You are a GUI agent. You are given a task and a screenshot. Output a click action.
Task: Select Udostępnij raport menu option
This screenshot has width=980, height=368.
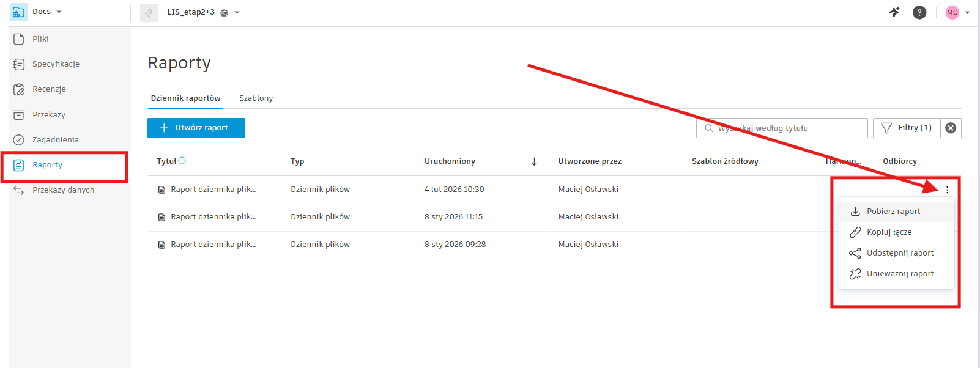[x=900, y=253]
